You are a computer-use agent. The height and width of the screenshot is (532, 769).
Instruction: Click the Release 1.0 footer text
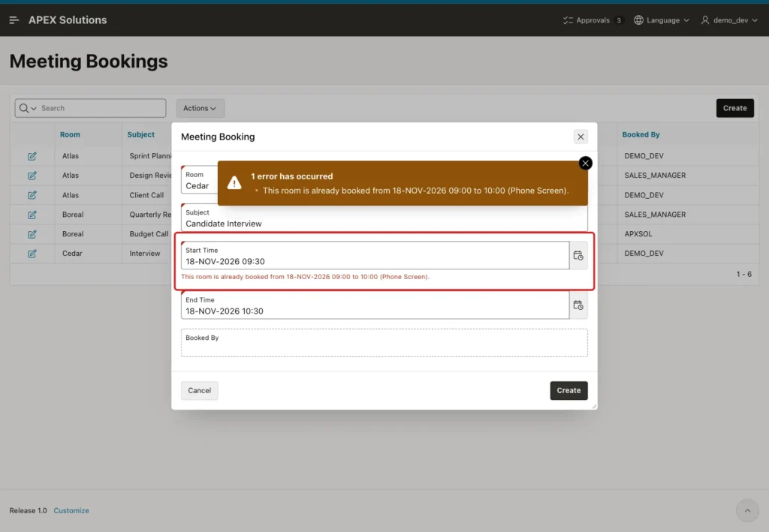point(28,510)
